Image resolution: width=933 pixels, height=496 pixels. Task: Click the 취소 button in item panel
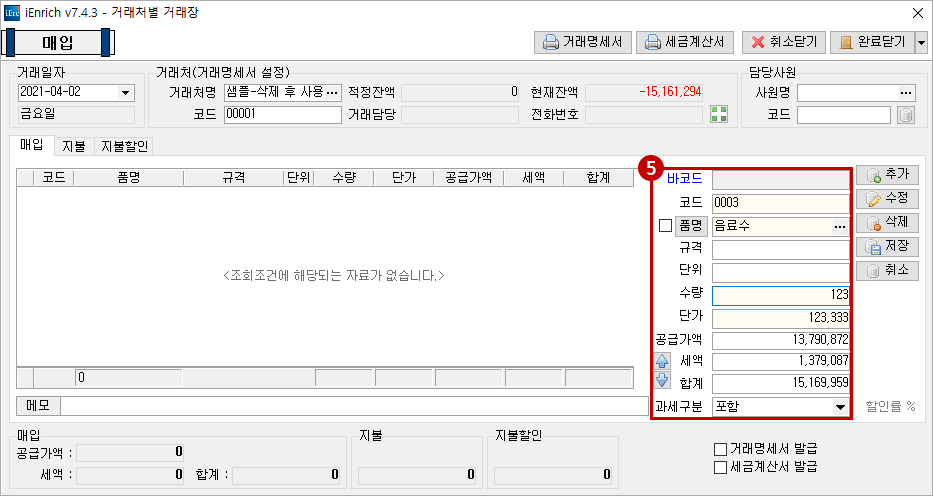click(x=887, y=270)
